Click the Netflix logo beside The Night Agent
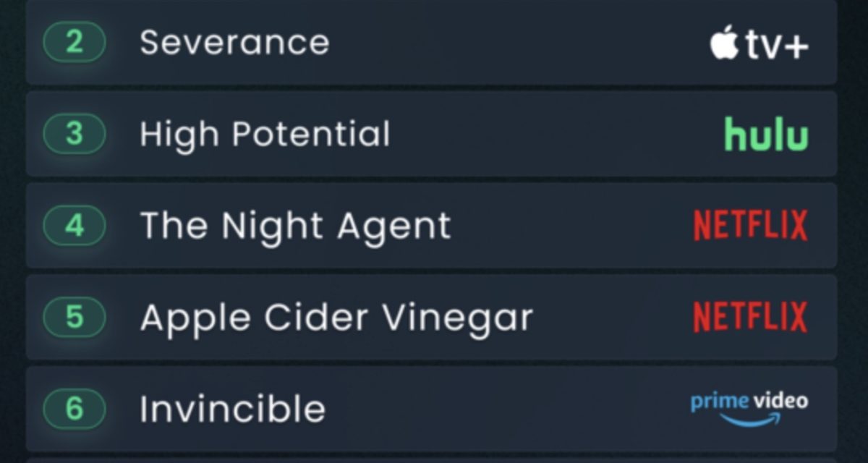This screenshot has height=463, width=868. [750, 226]
